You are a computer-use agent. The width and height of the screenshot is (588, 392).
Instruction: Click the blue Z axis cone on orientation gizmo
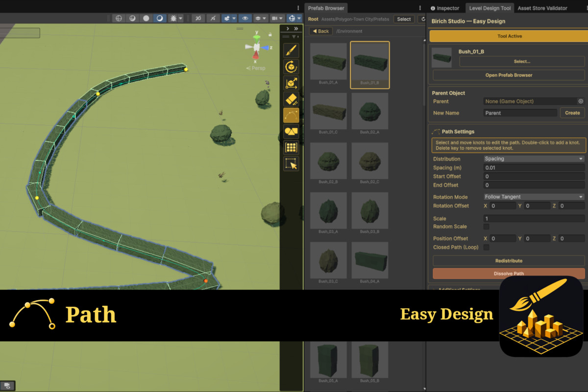coord(266,48)
